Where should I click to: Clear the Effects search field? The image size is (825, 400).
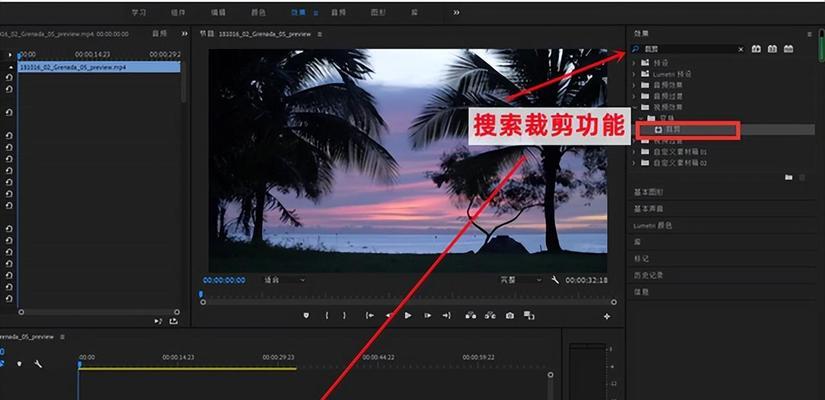(741, 49)
